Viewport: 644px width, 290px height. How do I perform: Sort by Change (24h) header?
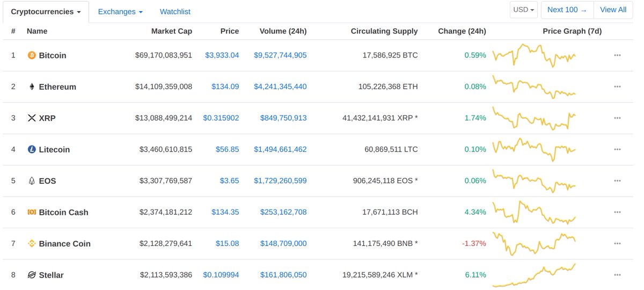pyautogui.click(x=462, y=31)
